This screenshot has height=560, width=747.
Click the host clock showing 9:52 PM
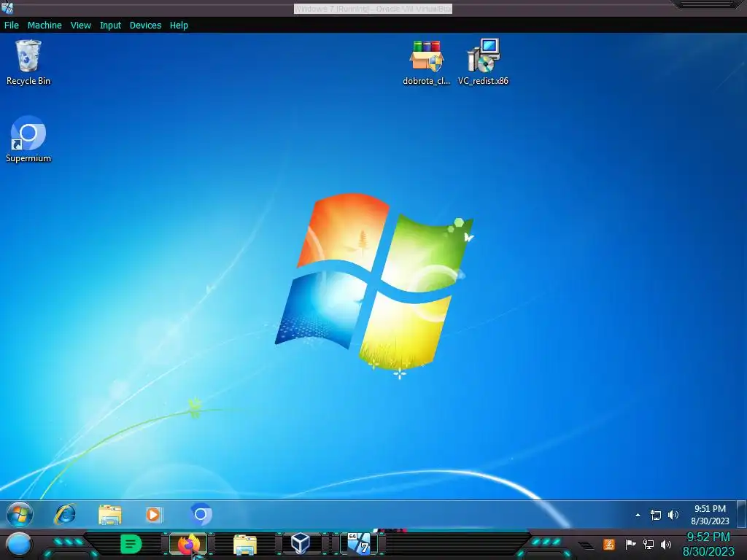pos(708,544)
